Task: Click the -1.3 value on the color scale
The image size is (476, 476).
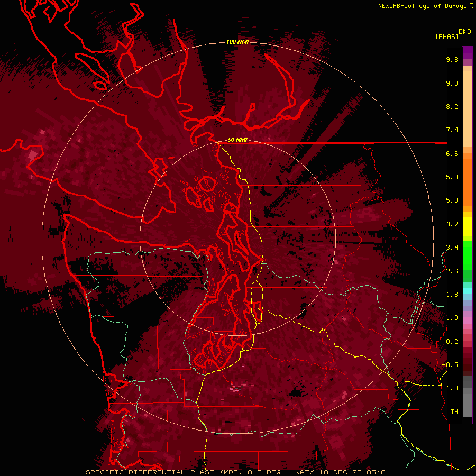Action: point(451,389)
